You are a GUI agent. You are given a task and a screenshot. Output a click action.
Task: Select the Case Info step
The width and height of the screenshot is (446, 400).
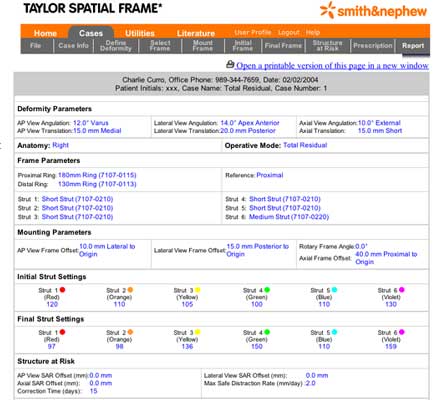point(73,46)
